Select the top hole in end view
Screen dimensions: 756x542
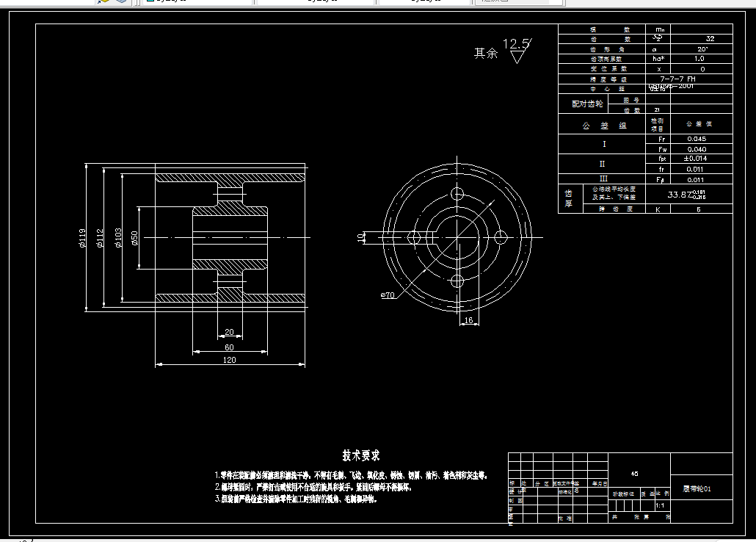457,194
